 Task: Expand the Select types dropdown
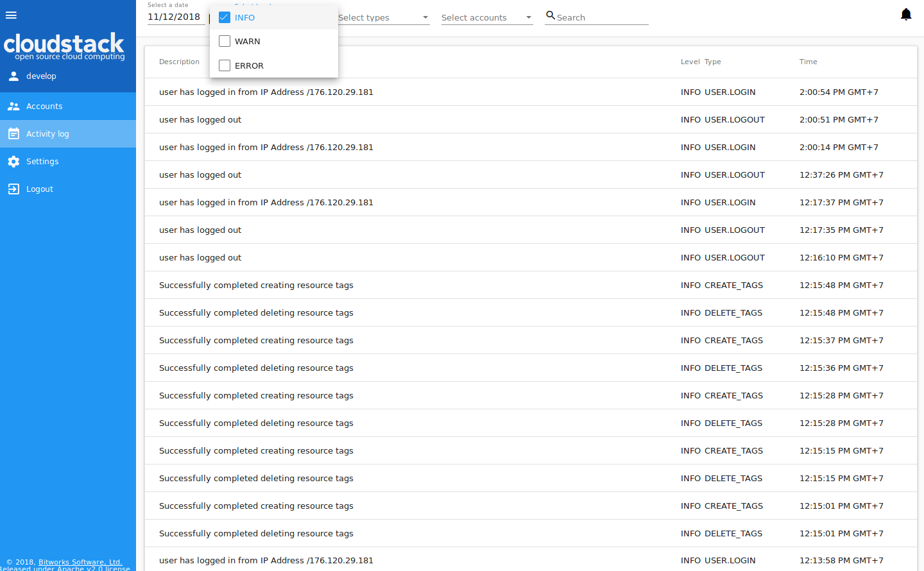(x=383, y=18)
